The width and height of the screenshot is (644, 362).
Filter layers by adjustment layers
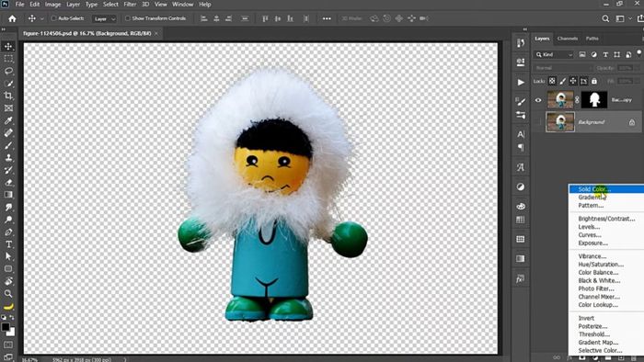594,54
